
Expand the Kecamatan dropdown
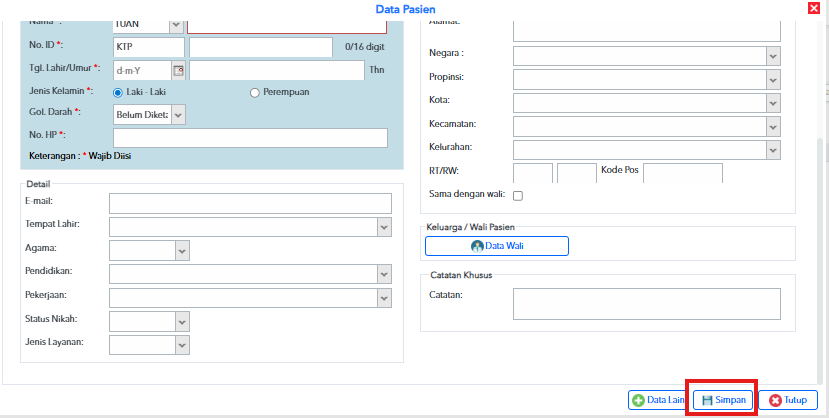tap(773, 127)
